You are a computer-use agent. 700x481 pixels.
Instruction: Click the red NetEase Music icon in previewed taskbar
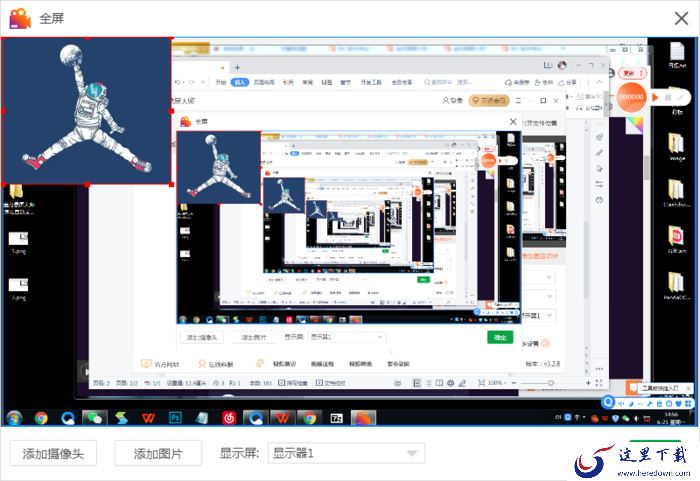[229, 418]
